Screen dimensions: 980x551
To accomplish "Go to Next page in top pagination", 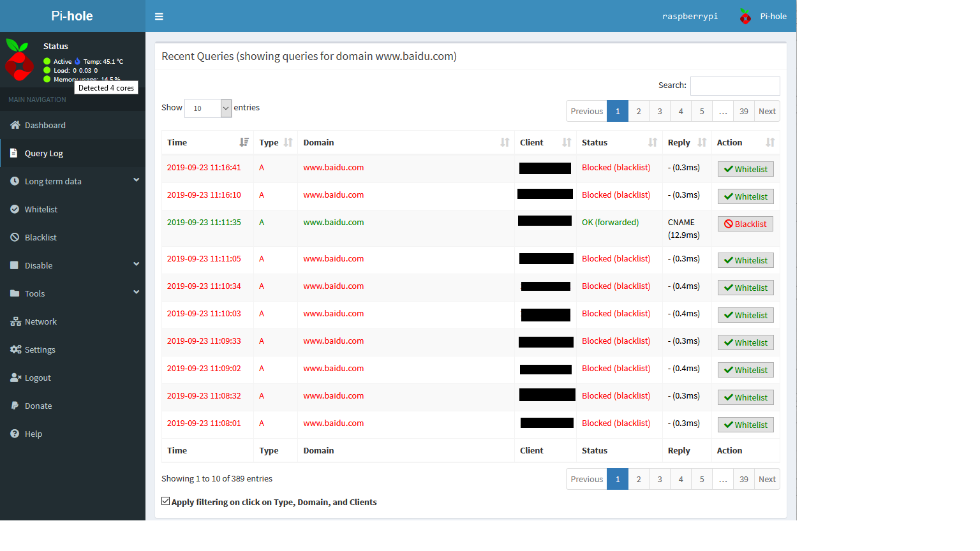I will [x=767, y=111].
